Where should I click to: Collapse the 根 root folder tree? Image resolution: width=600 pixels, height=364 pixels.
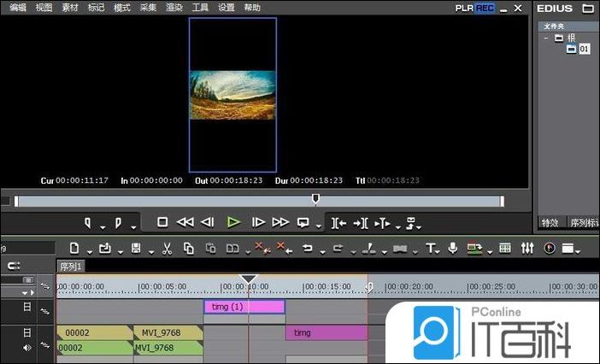pos(546,38)
